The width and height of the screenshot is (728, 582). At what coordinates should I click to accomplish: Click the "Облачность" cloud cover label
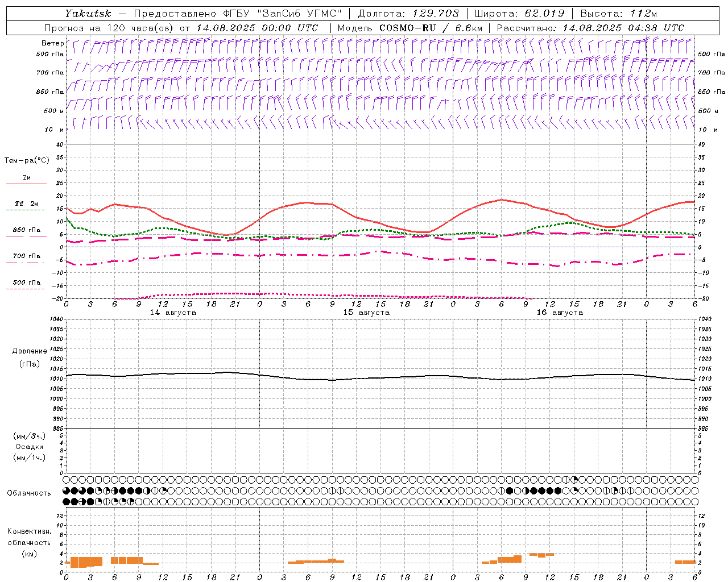(x=29, y=493)
